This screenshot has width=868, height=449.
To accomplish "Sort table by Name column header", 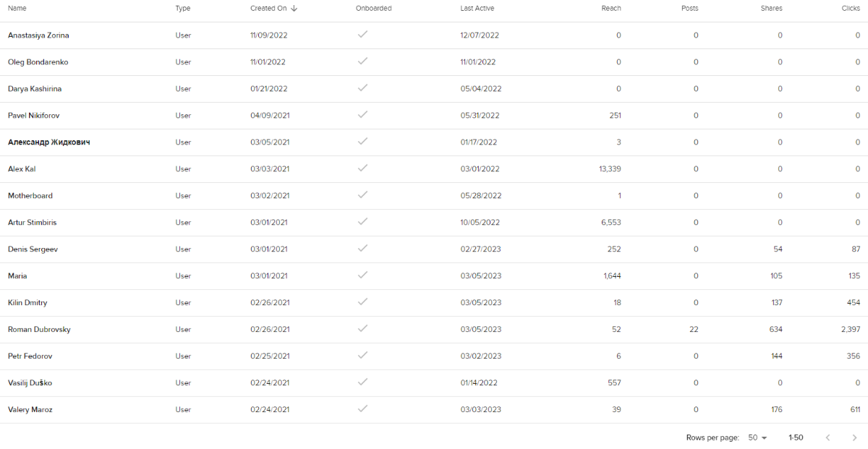I will click(x=17, y=9).
